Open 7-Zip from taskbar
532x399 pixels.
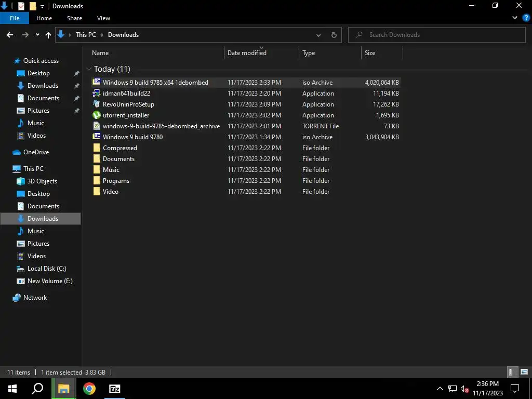tap(114, 389)
